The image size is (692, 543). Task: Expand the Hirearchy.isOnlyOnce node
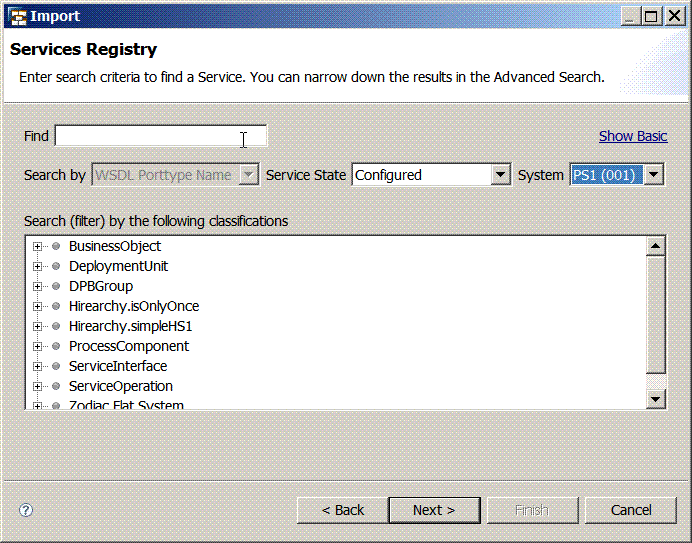[x=38, y=306]
